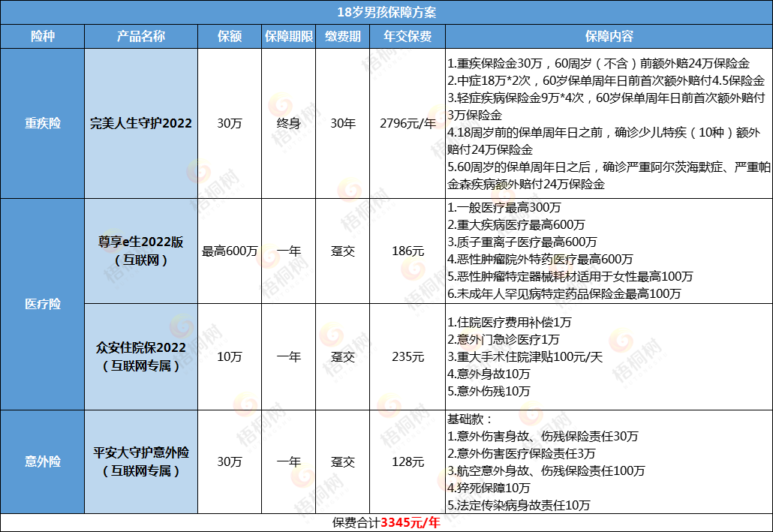Click line '1.住院医疗费用补偿1万'
The height and width of the screenshot is (532, 773).
pos(510,322)
